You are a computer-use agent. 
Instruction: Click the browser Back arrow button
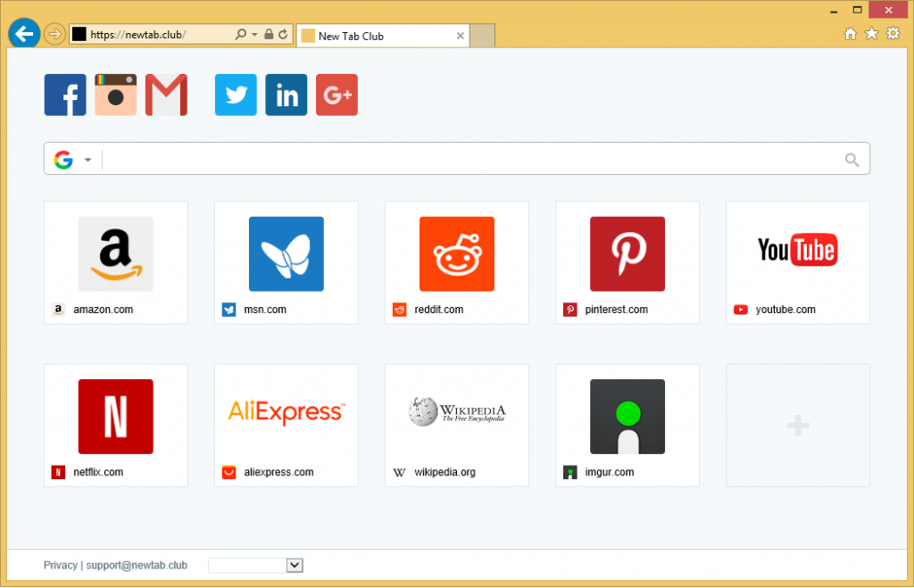pyautogui.click(x=23, y=34)
